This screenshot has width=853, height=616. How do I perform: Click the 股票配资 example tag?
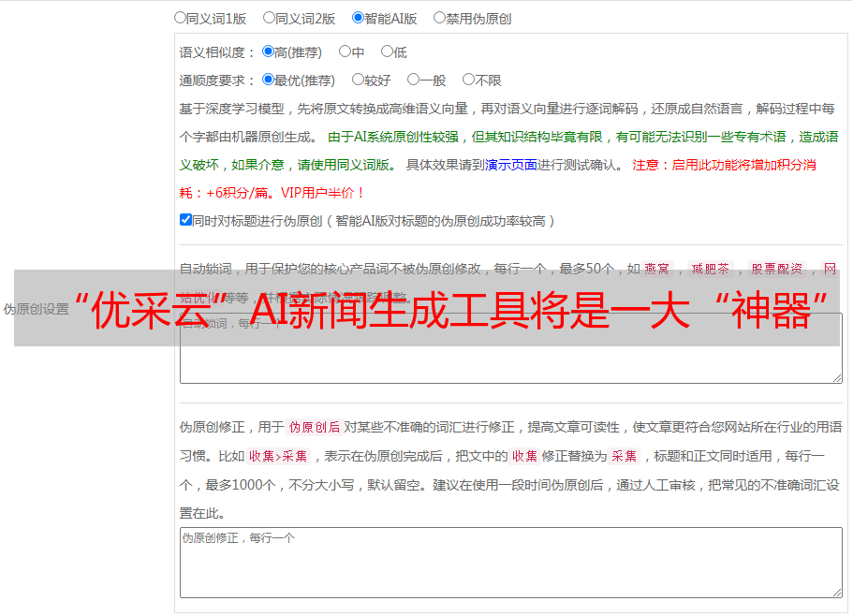click(777, 269)
